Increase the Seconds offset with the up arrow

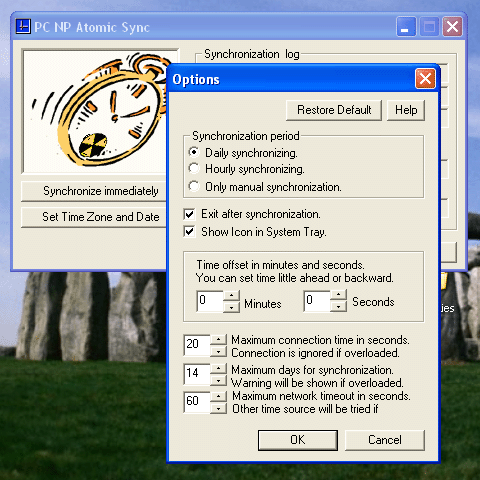click(338, 295)
